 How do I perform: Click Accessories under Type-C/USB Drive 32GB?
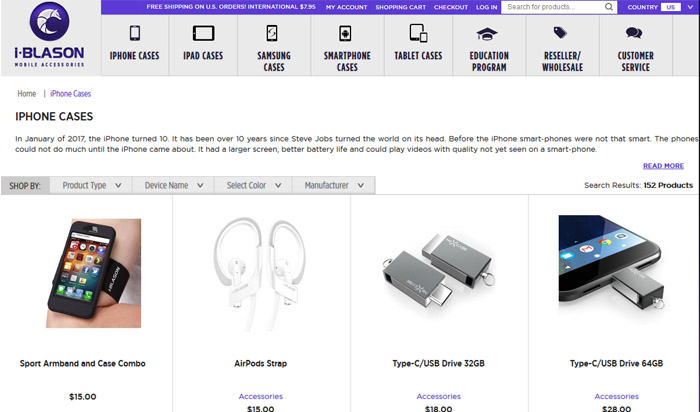439,396
